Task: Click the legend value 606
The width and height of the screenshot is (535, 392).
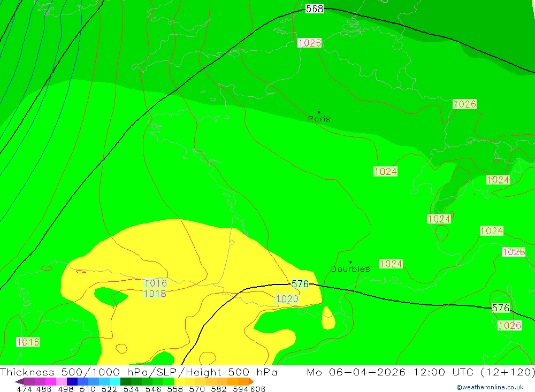Action: [x=258, y=389]
